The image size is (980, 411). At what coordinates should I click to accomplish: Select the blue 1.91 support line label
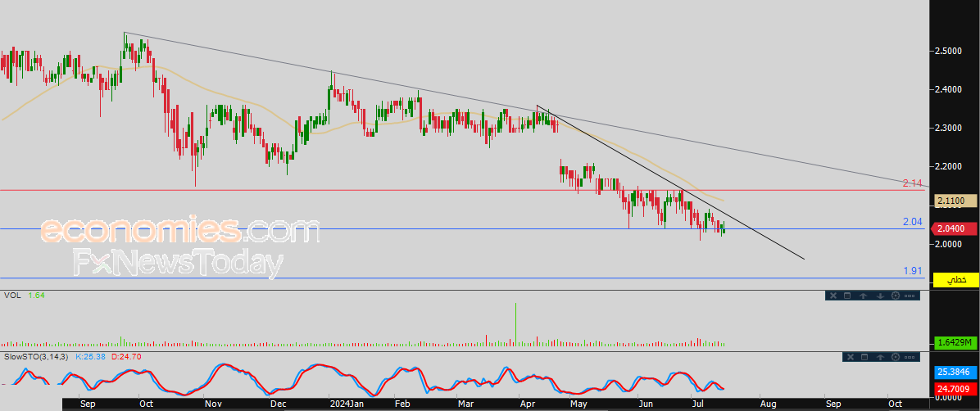(x=913, y=271)
